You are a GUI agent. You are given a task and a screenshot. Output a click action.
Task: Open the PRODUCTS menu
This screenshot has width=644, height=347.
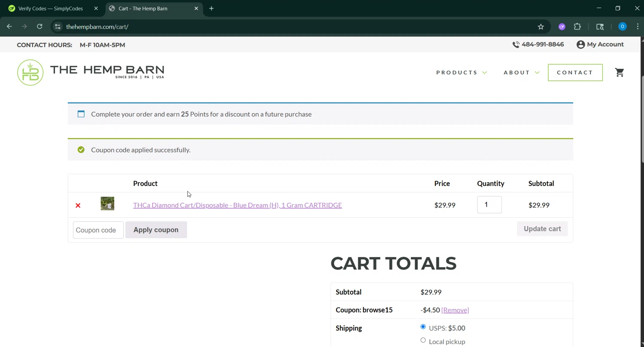point(457,72)
